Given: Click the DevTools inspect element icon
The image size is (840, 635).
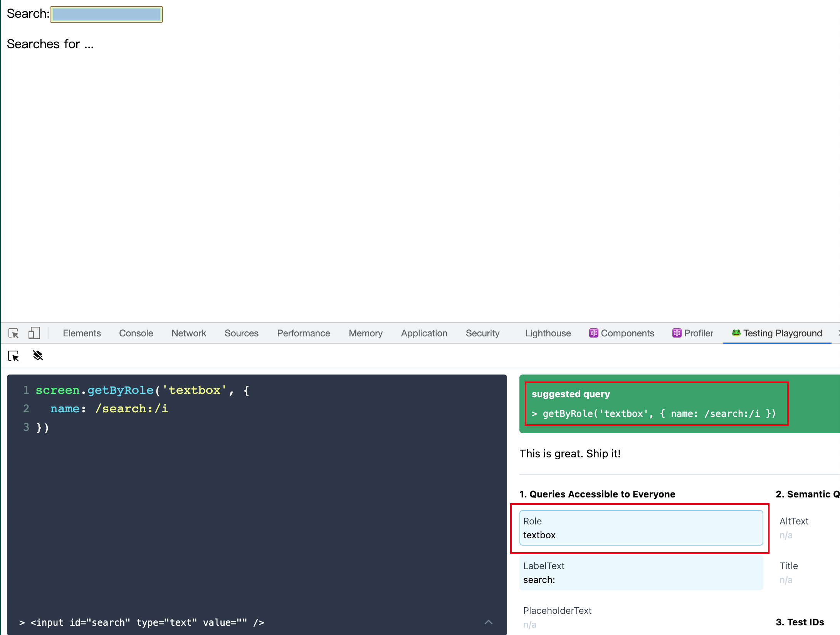Looking at the screenshot, I should 13,333.
